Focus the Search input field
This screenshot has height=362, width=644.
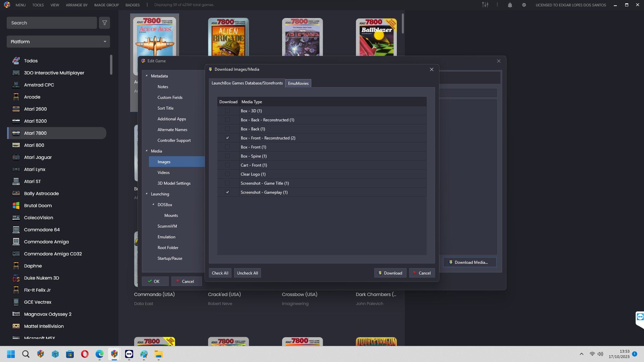[x=52, y=23]
